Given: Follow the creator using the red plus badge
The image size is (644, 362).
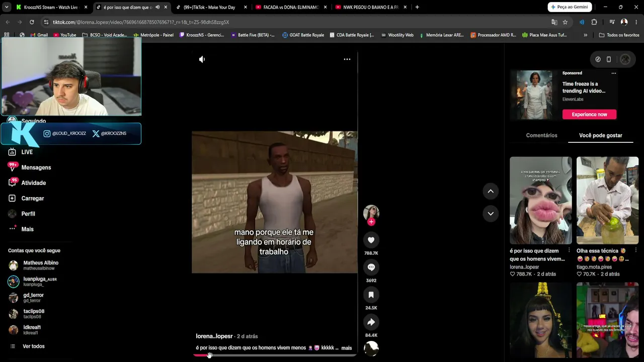Looking at the screenshot, I should click(371, 222).
